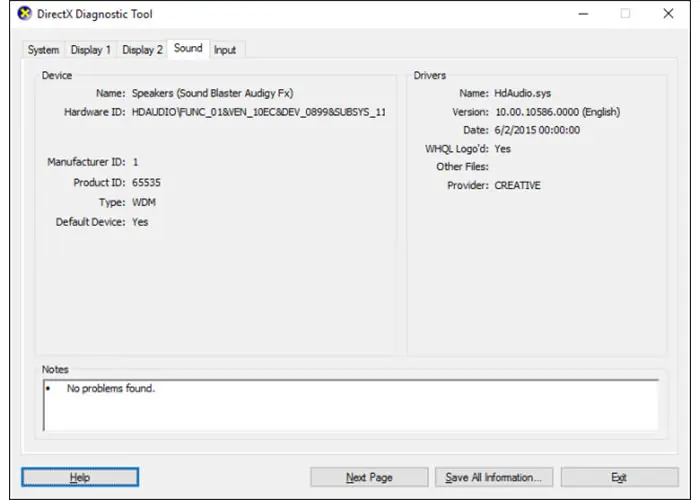
Task: Close the DirectX Diagnostic Tool window
Action: click(668, 14)
